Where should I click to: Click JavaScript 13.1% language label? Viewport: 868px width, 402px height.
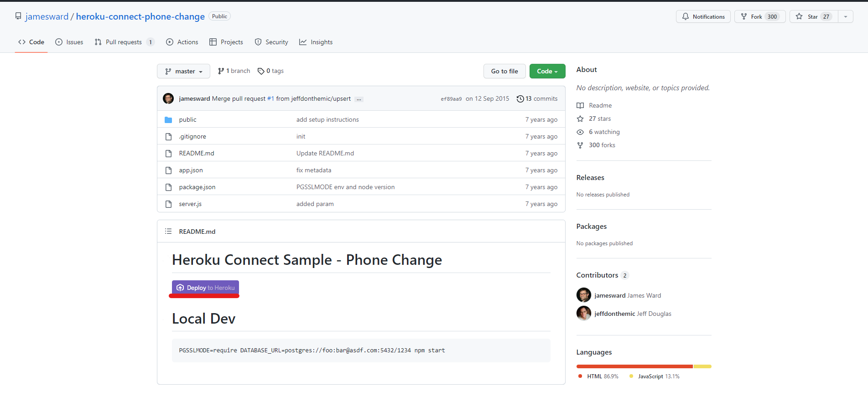click(655, 376)
